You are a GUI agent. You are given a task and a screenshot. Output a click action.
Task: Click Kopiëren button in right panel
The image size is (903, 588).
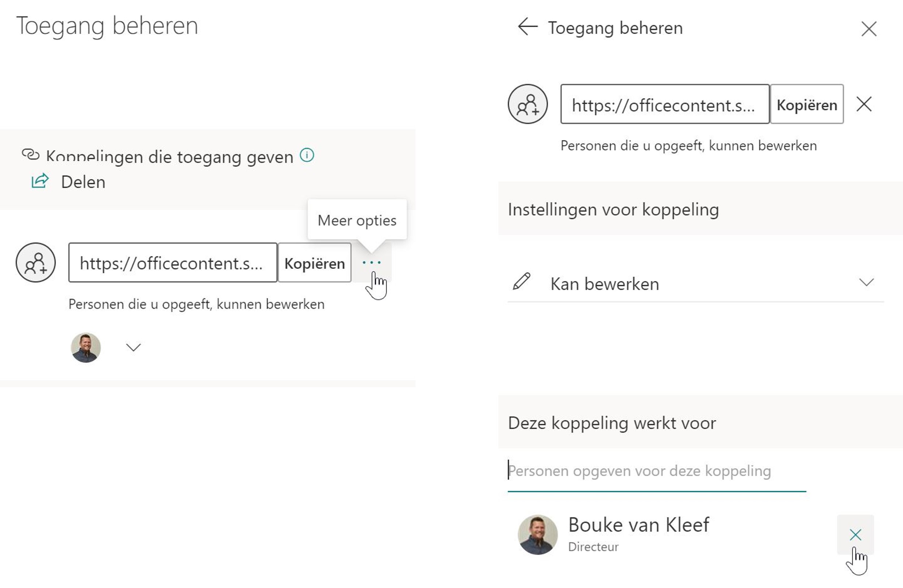[x=807, y=104]
